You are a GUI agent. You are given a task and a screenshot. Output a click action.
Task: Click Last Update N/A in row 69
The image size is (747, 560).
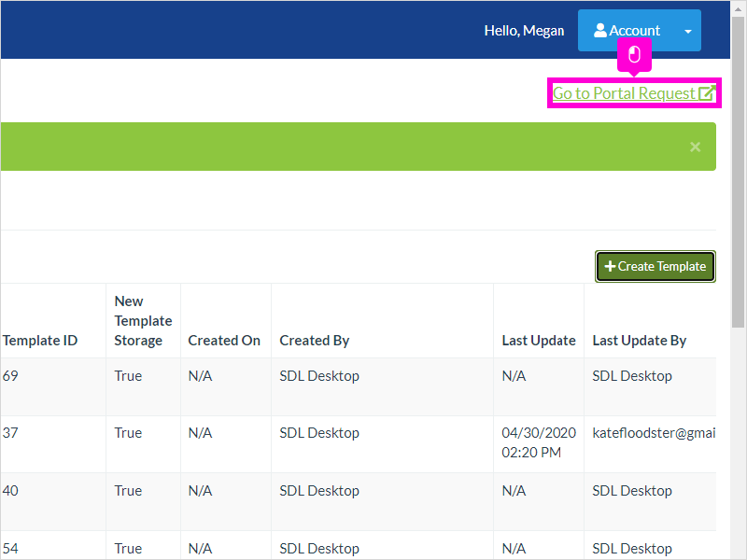point(514,376)
